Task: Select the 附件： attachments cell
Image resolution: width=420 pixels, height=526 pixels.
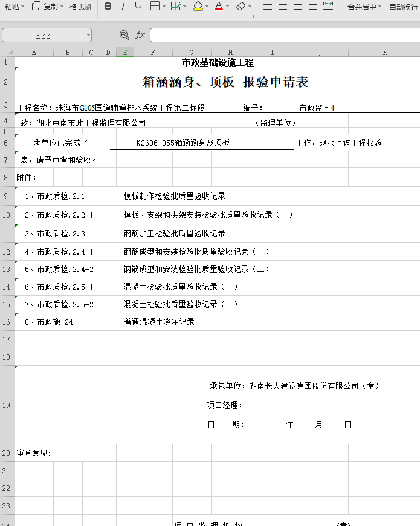Action: point(26,177)
